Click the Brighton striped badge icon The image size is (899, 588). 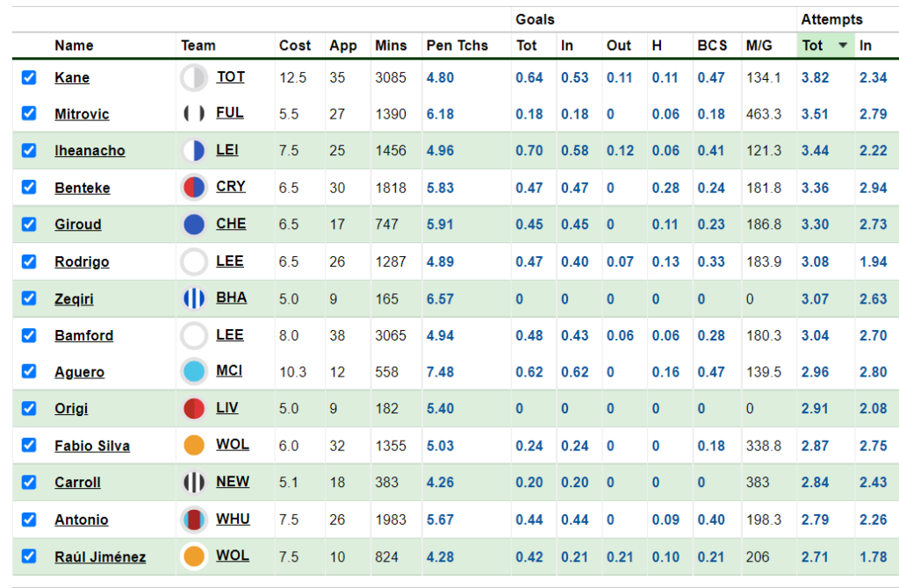click(x=194, y=298)
